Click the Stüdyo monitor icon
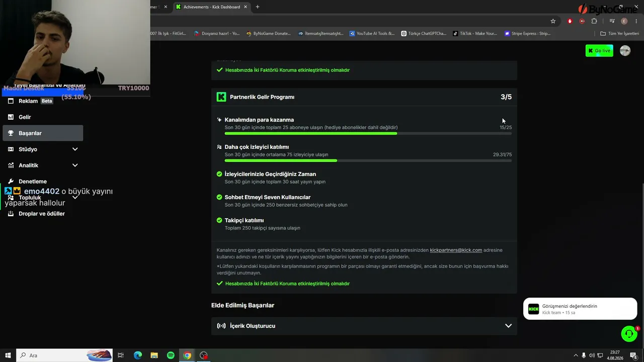Screen dimensions: 644x362 [11, 149]
